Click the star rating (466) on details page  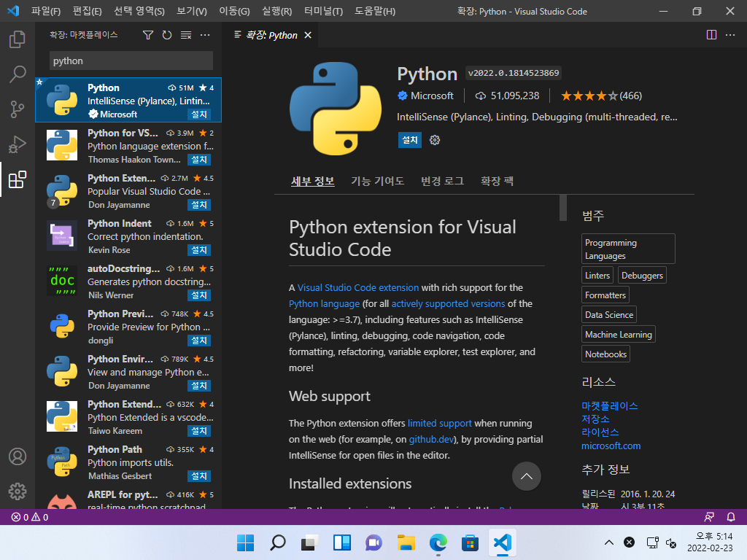tap(601, 96)
